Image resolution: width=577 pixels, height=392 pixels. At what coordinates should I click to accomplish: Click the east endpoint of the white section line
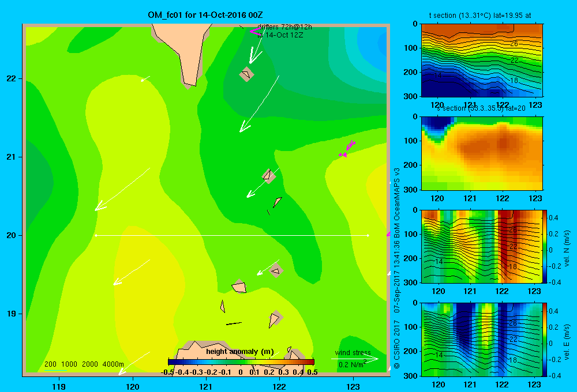(368, 235)
